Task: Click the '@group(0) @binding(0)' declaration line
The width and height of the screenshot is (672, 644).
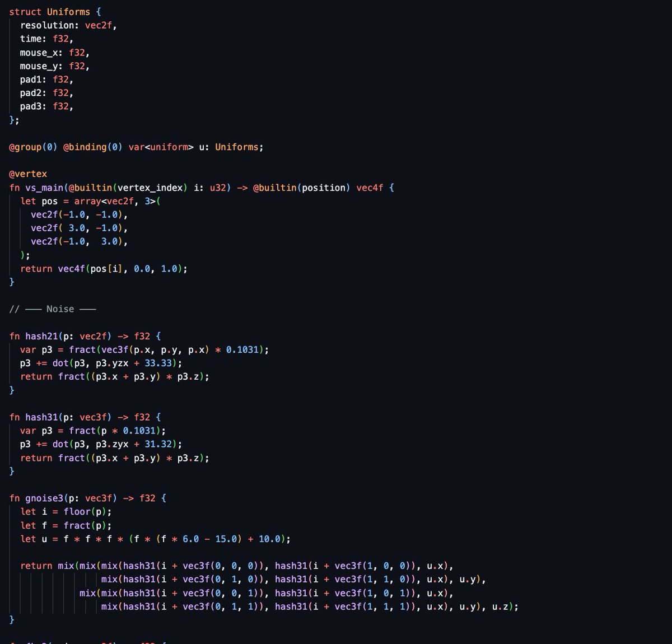Action: 136,147
